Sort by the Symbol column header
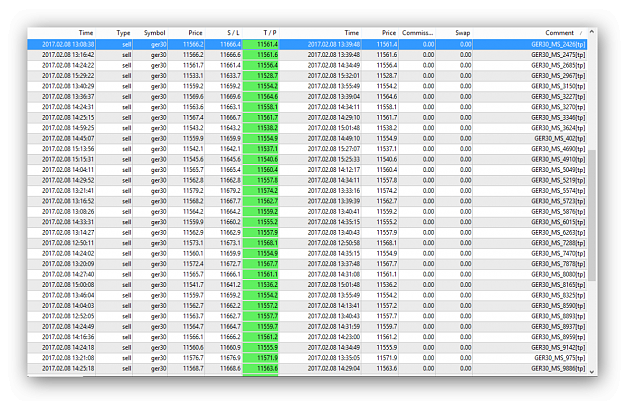This screenshot has width=625, height=404. (154, 33)
